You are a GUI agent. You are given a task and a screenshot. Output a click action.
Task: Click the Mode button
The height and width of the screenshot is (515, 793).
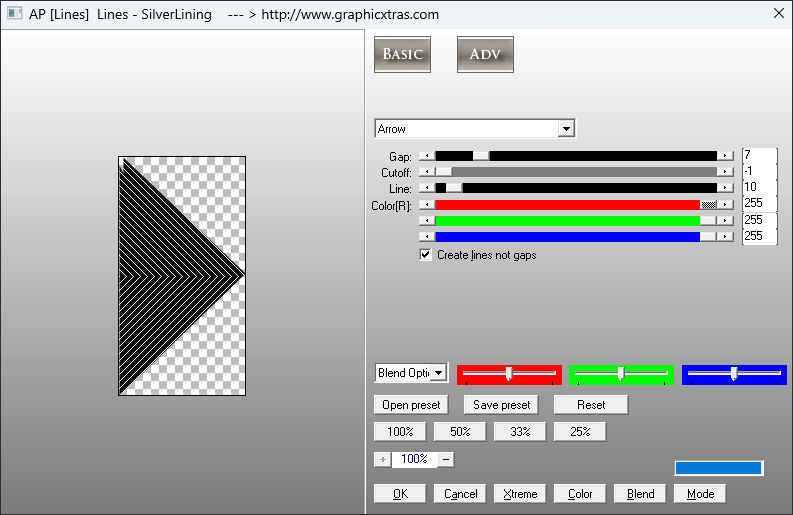coord(700,493)
